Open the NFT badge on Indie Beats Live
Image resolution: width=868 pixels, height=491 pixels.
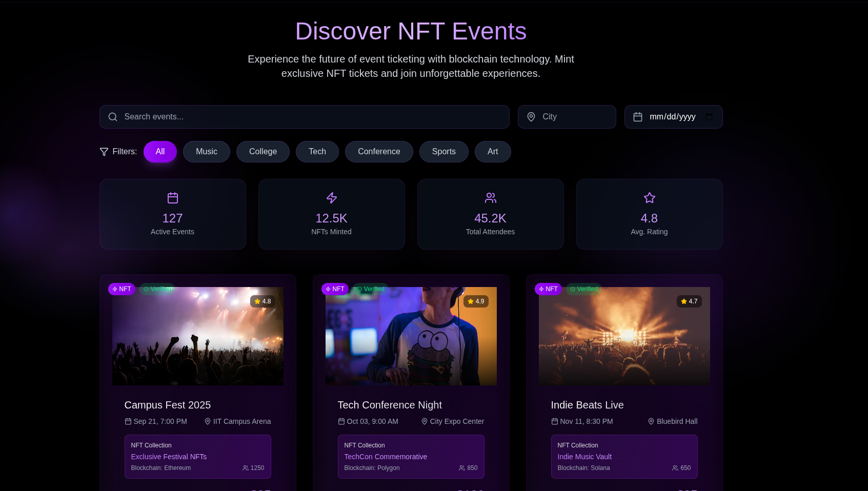point(548,289)
